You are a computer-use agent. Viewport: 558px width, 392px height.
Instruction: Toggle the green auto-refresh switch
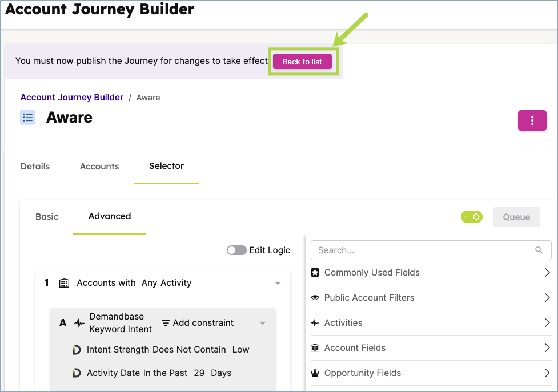(x=472, y=217)
